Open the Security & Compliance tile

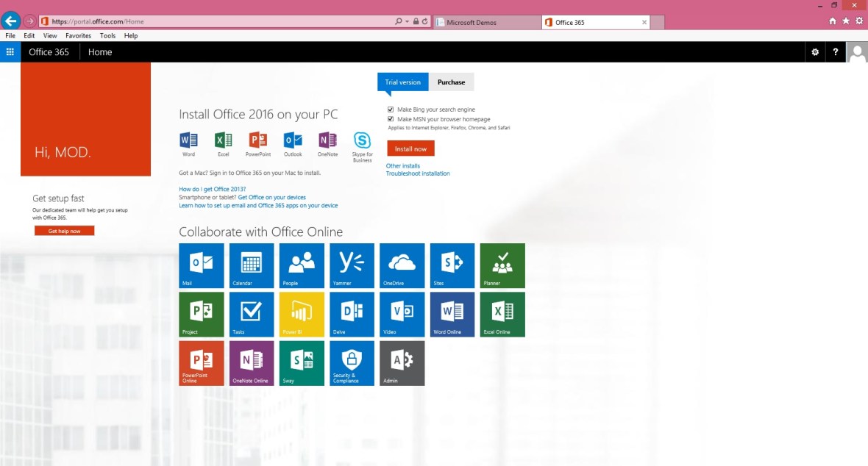352,363
